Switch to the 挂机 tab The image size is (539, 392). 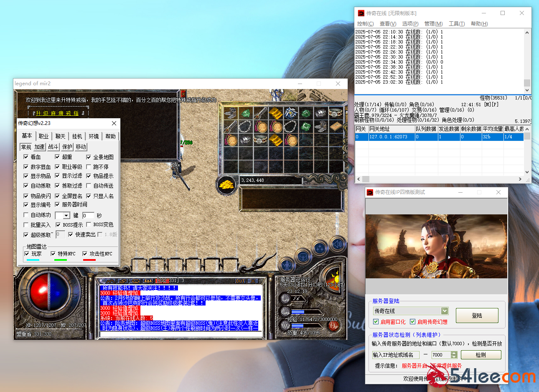coord(77,136)
